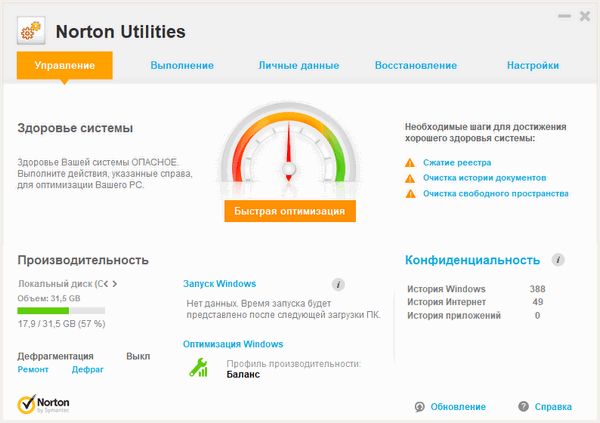Image resolution: width=600 pixels, height=423 pixels.
Task: Click the Запуск Windows link
Action: coord(219,284)
